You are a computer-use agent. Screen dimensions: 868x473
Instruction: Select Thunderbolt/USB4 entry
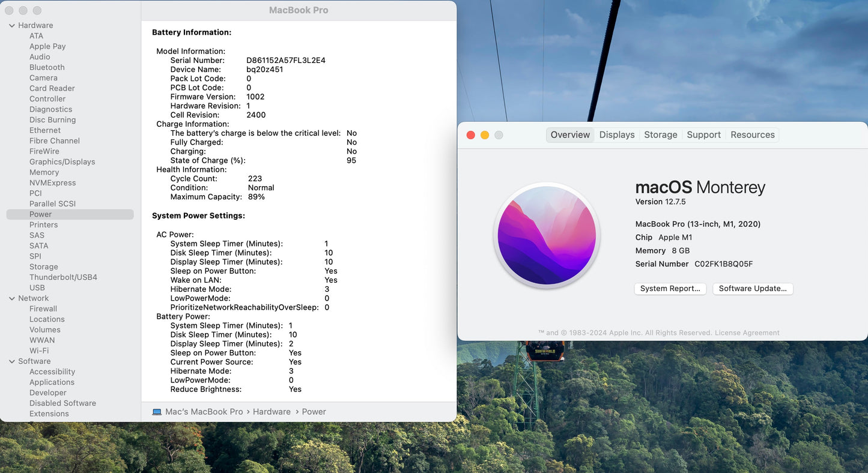coord(63,277)
